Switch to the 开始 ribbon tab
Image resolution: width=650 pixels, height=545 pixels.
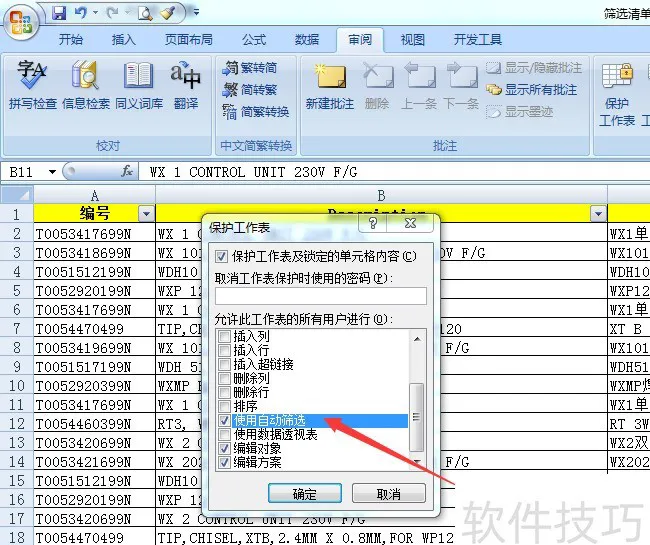click(x=71, y=40)
